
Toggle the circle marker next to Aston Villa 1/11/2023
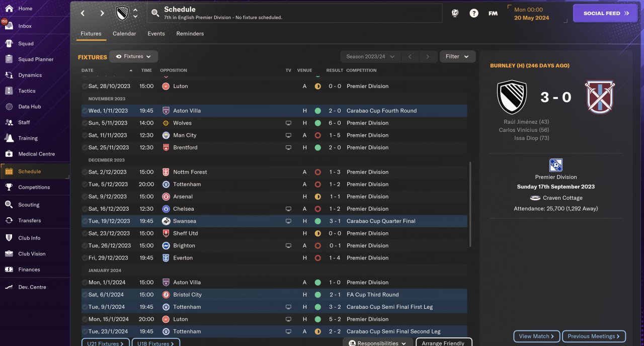[x=85, y=111]
